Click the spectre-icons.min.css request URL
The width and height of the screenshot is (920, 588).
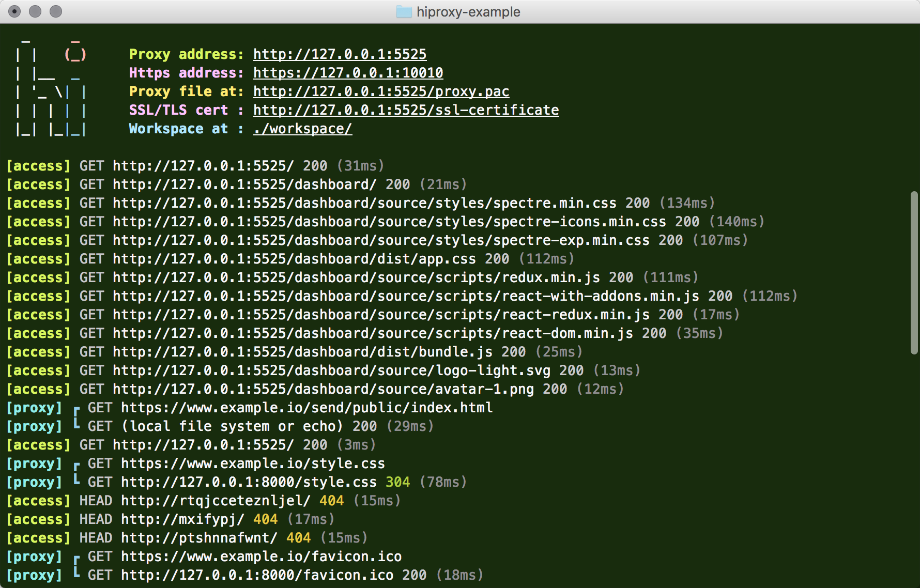coord(390,222)
